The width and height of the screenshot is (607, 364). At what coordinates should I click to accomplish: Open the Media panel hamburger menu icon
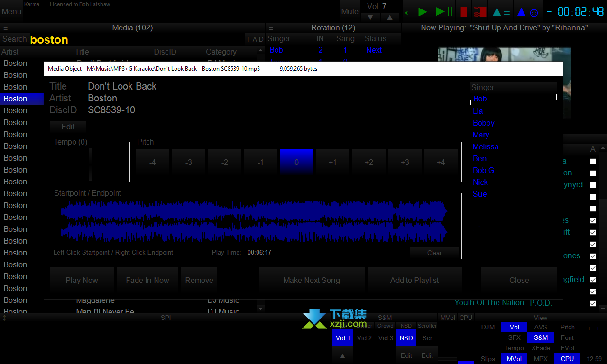(x=6, y=28)
